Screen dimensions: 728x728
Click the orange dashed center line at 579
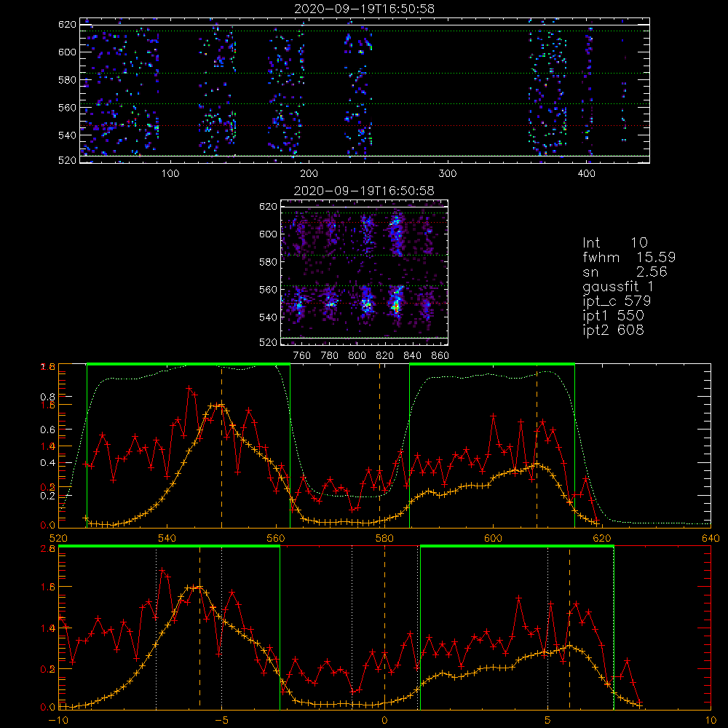(x=379, y=446)
